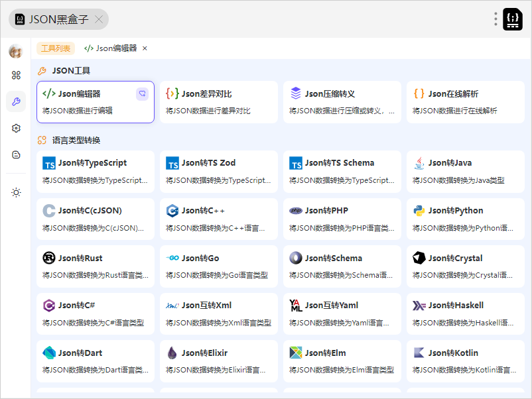Open the wrench tools sidebar icon
Viewport: 532px width, 399px height.
(x=16, y=101)
